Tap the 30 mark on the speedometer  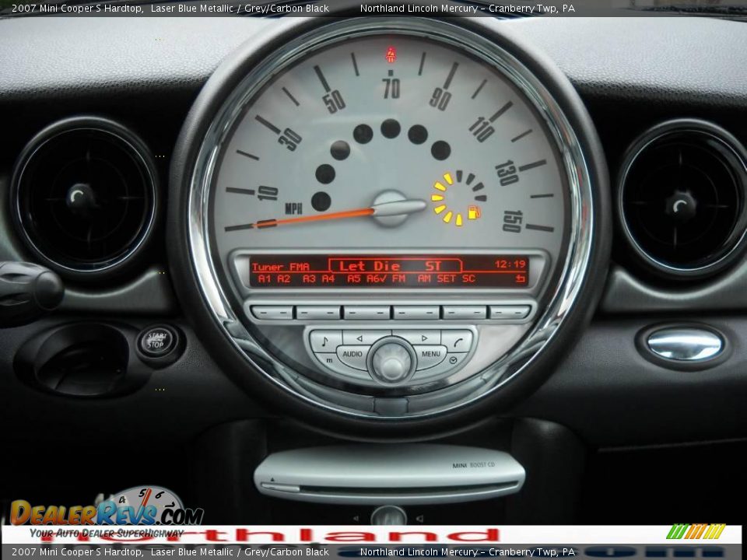[x=290, y=139]
